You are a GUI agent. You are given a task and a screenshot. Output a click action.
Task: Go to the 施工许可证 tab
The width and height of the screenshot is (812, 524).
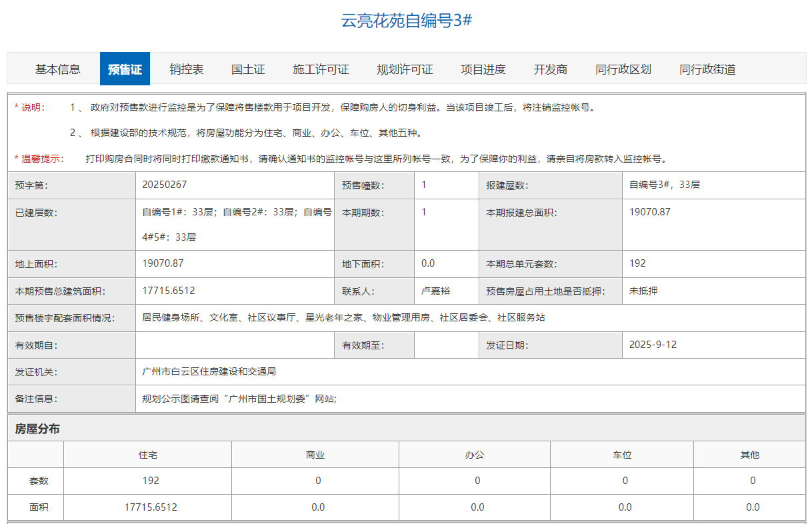click(321, 69)
